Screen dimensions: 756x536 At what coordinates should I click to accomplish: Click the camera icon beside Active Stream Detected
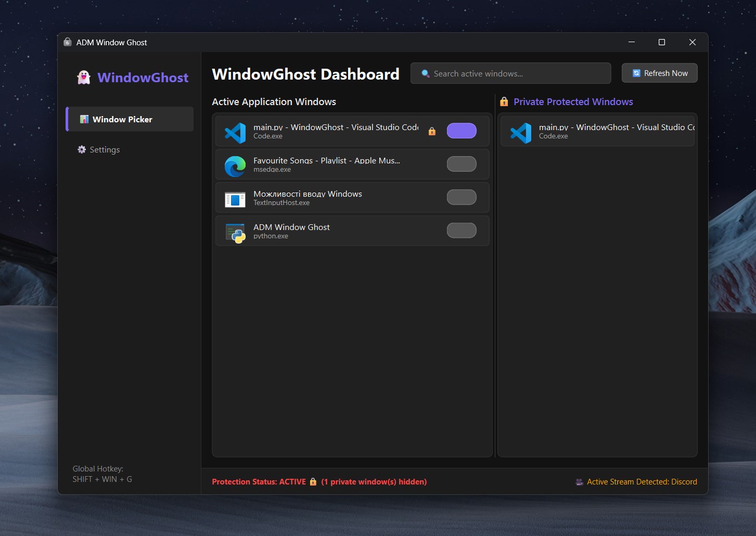coord(580,482)
